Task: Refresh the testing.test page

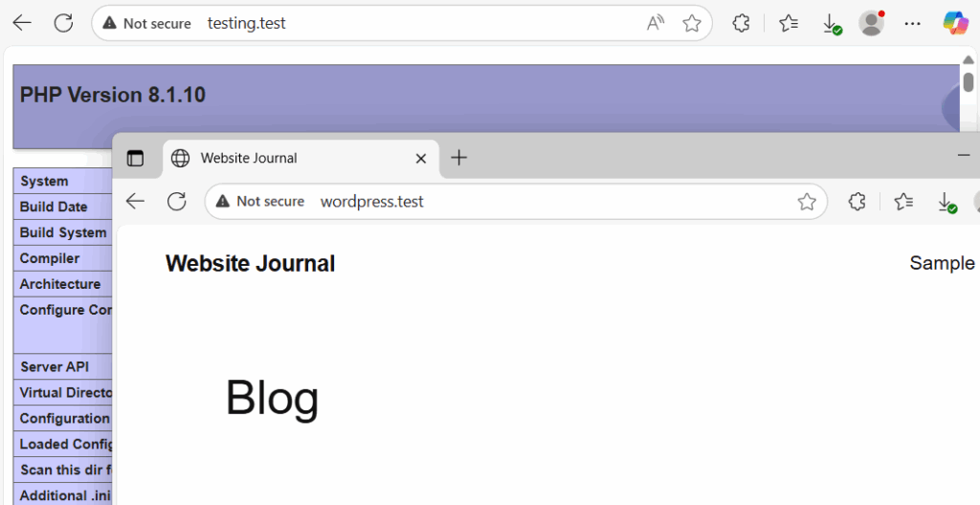Action: [x=63, y=24]
